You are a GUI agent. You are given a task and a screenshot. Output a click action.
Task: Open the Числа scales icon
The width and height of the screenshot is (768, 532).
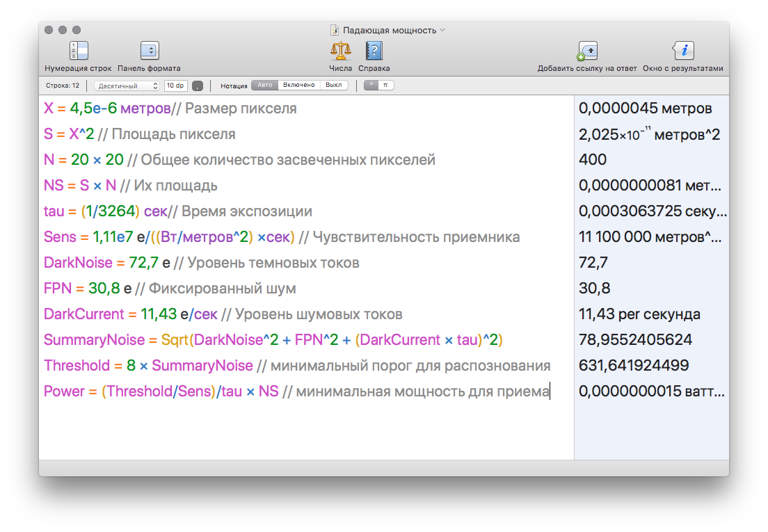pos(340,50)
